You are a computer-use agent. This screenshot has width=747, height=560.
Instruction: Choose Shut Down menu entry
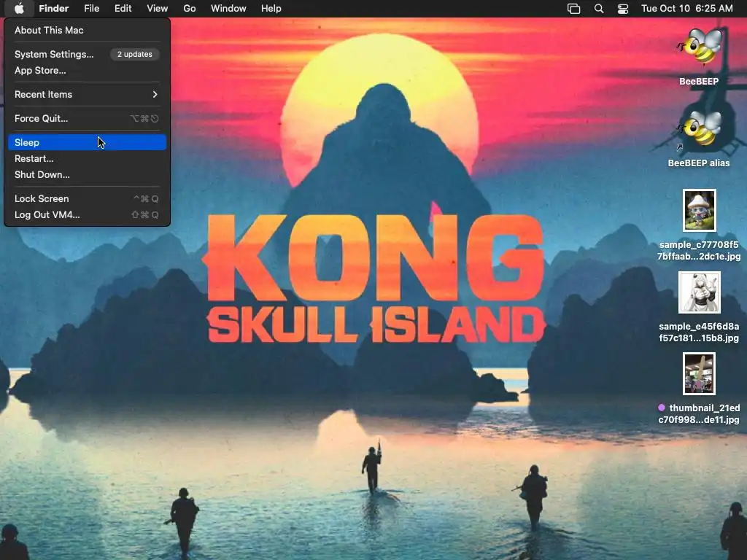(87, 175)
